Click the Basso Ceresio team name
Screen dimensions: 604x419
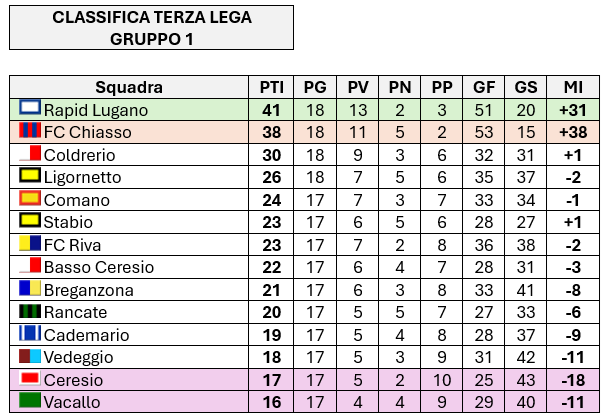(x=99, y=267)
